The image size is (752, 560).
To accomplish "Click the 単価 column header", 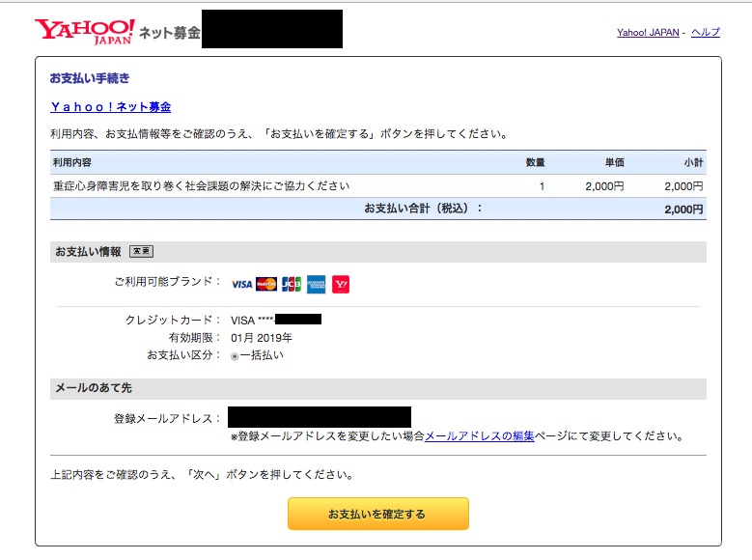I will point(615,162).
